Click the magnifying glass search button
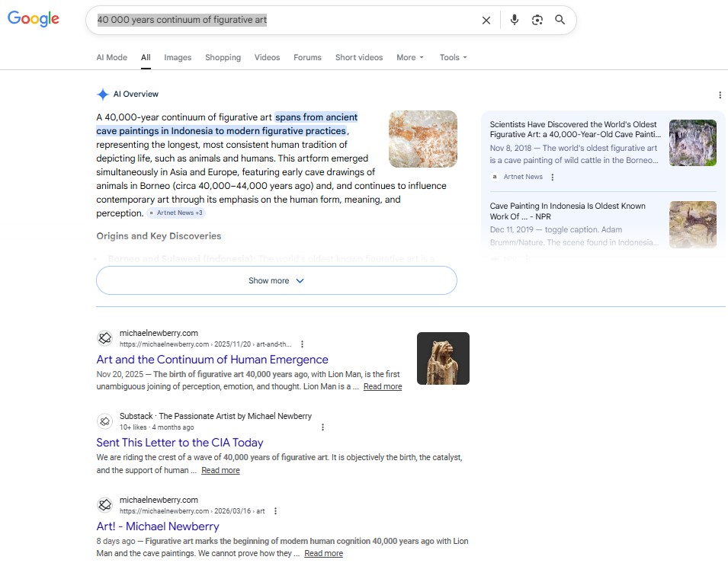 [560, 20]
